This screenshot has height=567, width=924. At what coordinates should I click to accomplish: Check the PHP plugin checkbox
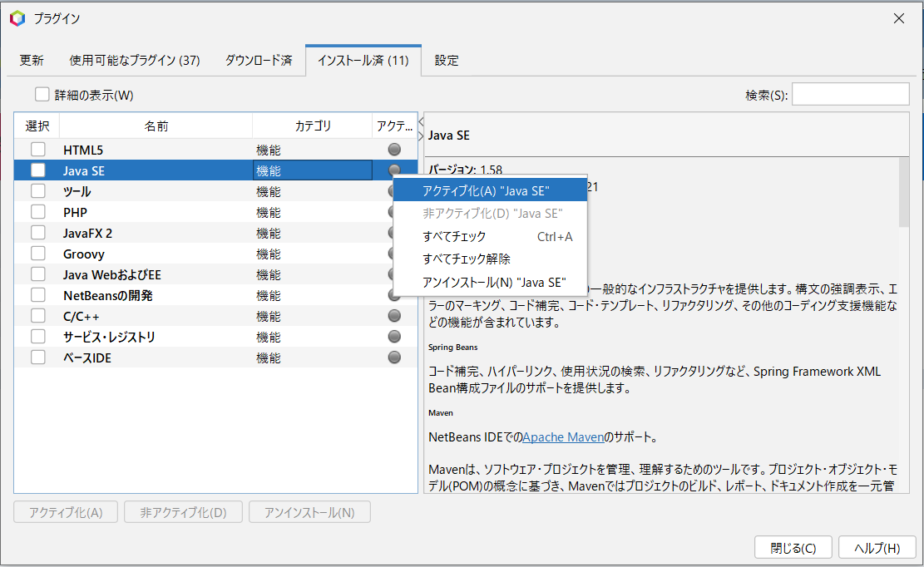(37, 212)
